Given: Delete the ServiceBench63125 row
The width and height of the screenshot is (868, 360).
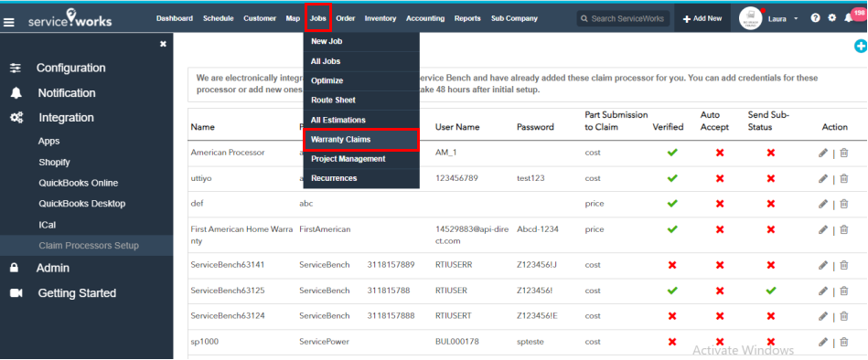Looking at the screenshot, I should point(843,291).
